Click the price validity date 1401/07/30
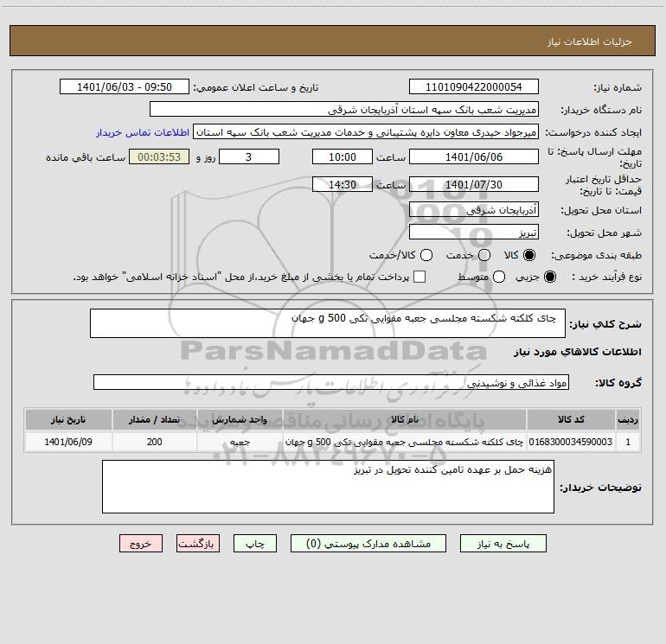 pyautogui.click(x=474, y=184)
